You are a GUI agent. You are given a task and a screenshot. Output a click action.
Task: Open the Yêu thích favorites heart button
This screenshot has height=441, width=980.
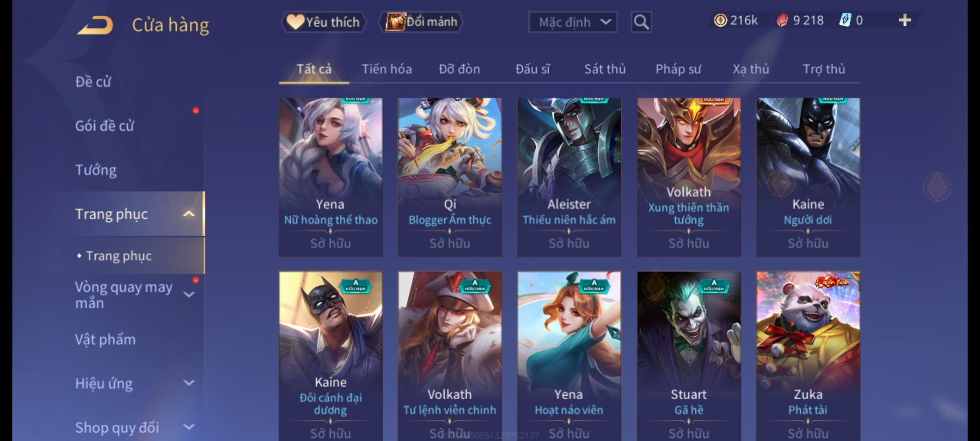pyautogui.click(x=323, y=22)
